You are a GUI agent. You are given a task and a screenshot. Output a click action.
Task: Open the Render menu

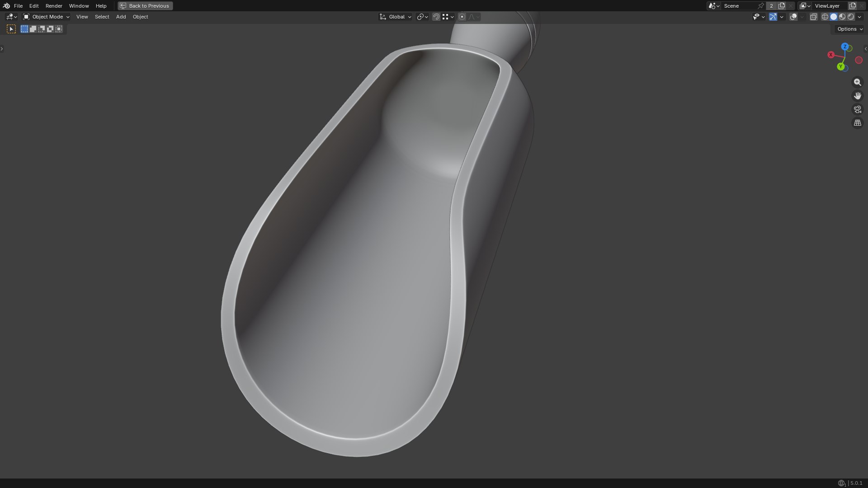coord(54,6)
